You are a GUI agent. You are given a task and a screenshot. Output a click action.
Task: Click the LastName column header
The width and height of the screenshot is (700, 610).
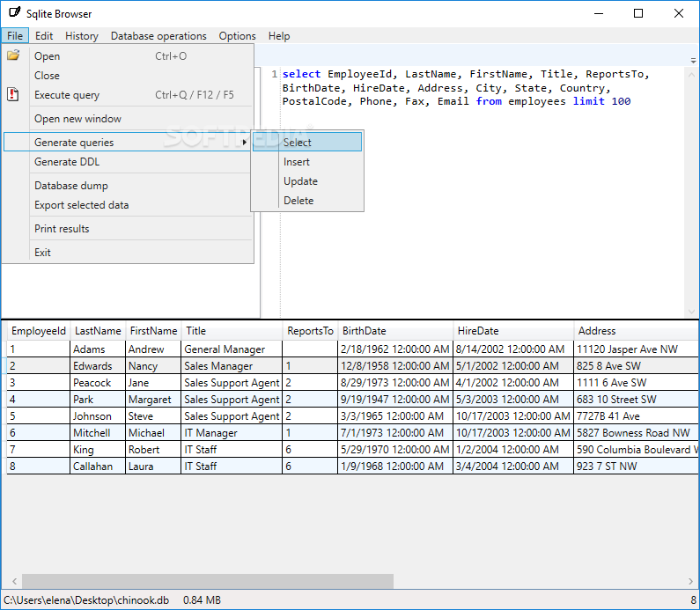point(98,331)
